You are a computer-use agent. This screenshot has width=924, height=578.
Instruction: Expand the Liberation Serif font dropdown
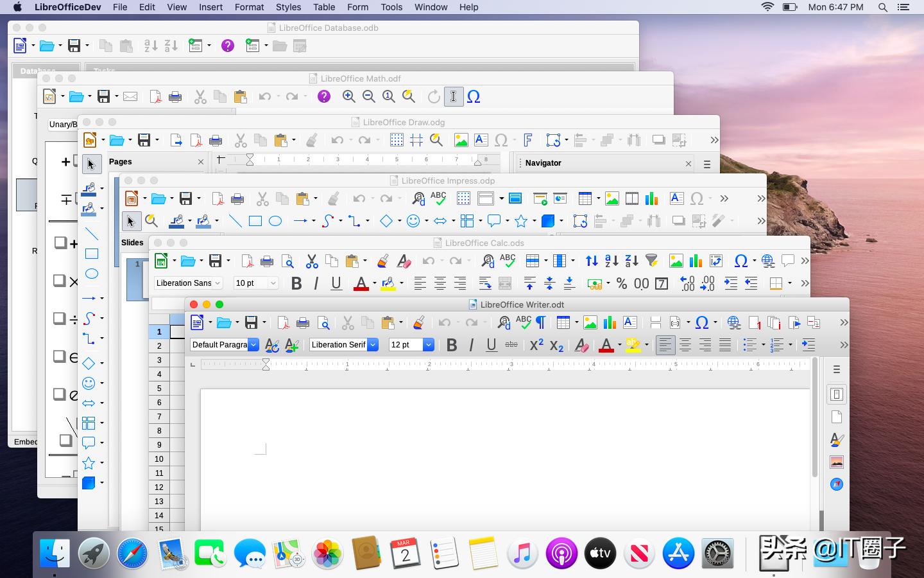pyautogui.click(x=373, y=345)
